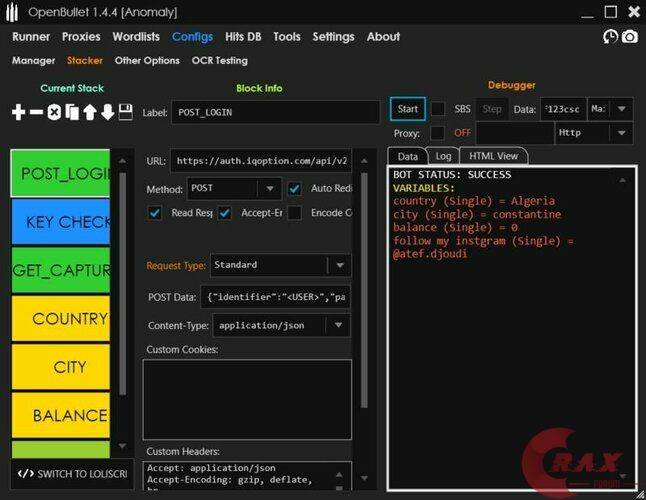The width and height of the screenshot is (646, 500).
Task: Click 'balance (Single) = 0' line
Action: click(x=455, y=227)
